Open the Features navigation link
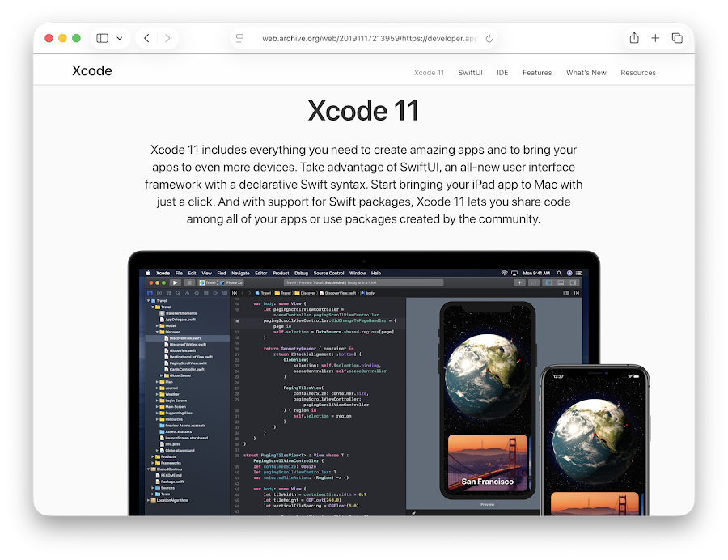 537,73
